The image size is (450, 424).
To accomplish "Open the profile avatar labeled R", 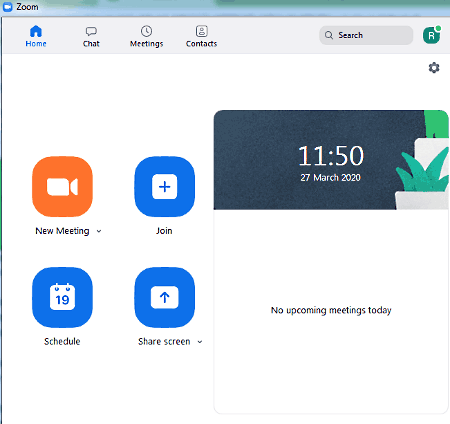I will [432, 35].
